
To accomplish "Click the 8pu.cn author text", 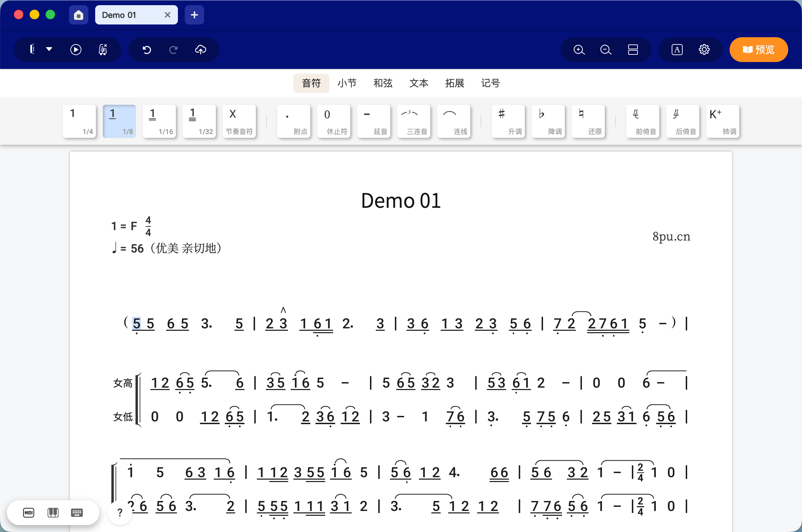I will [x=671, y=237].
